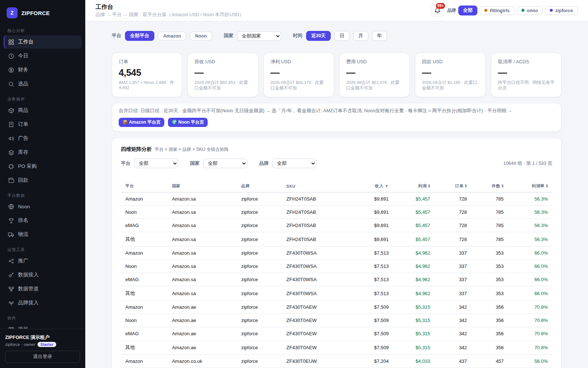Toggle platform filter to Noon

(x=201, y=36)
